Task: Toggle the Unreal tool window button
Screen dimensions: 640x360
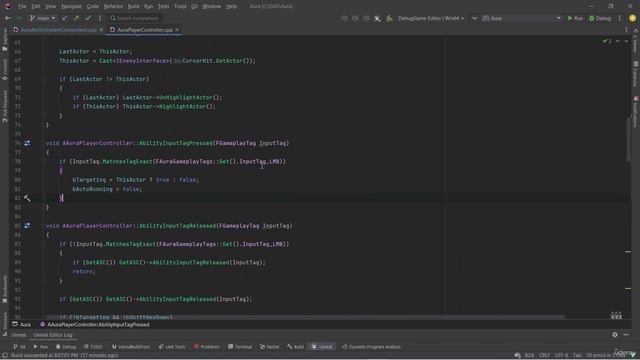Action: pos(322,347)
